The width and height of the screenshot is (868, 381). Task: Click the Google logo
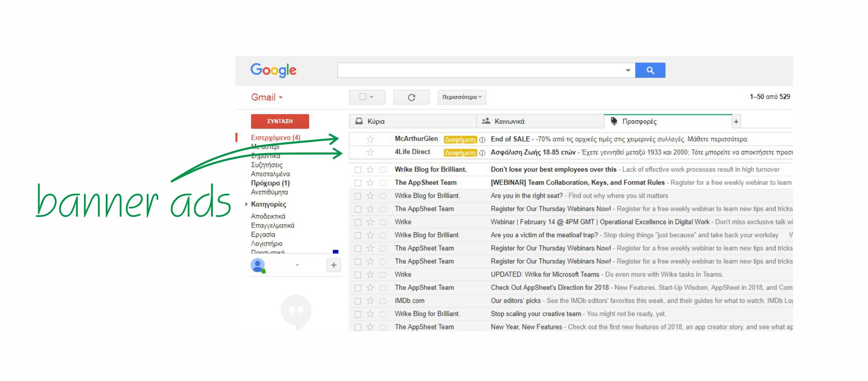(273, 70)
